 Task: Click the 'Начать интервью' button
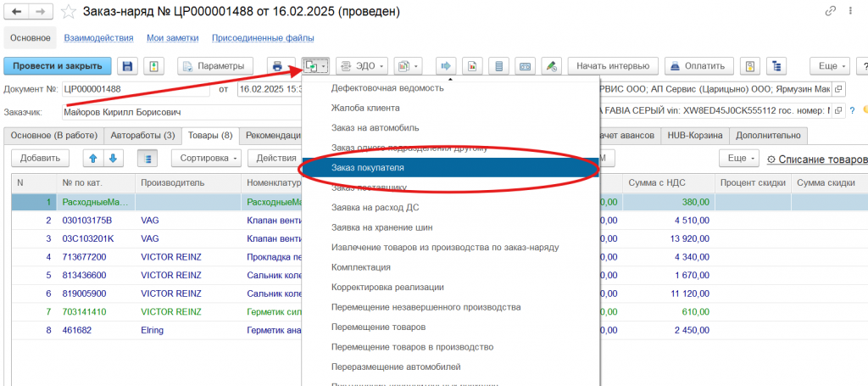point(613,66)
